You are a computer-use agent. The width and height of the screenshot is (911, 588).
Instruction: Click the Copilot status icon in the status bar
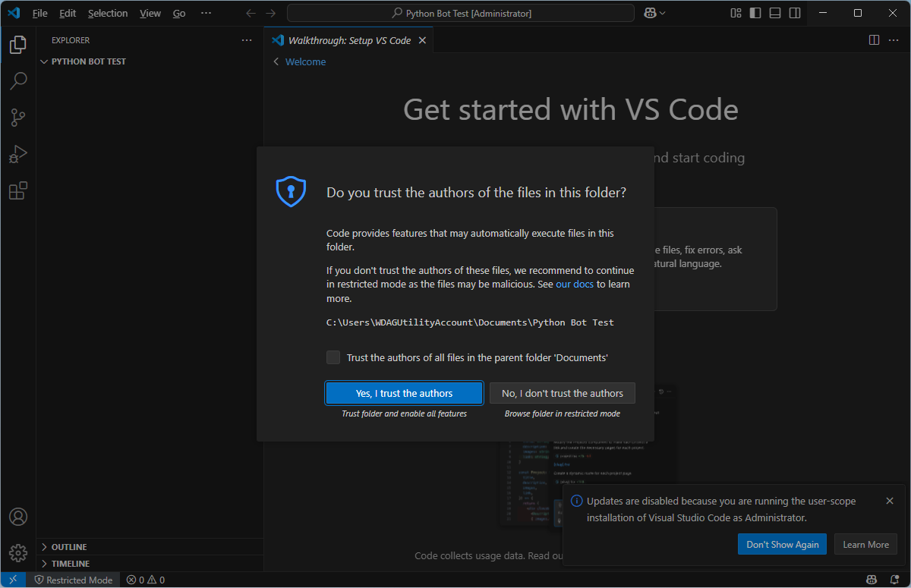872,580
